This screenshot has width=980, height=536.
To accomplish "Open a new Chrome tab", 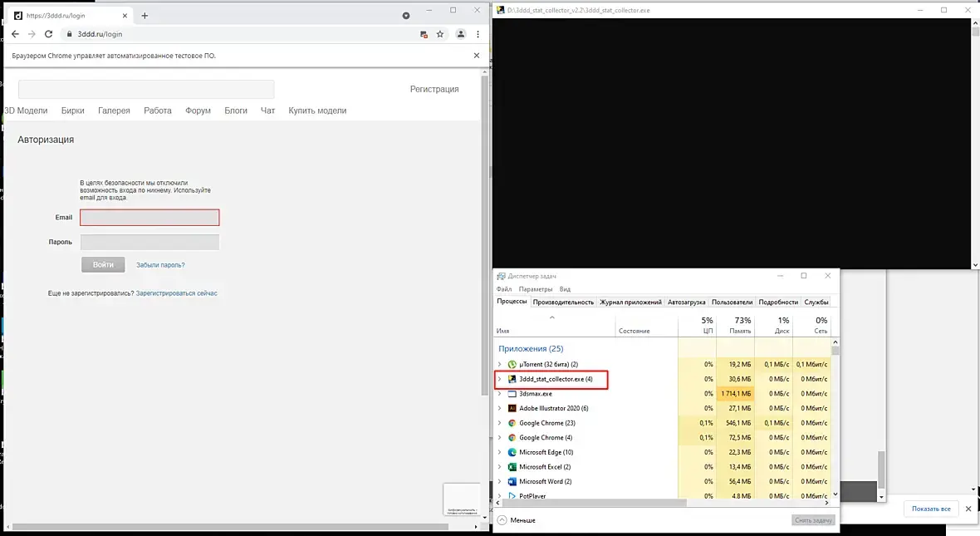I will click(145, 16).
